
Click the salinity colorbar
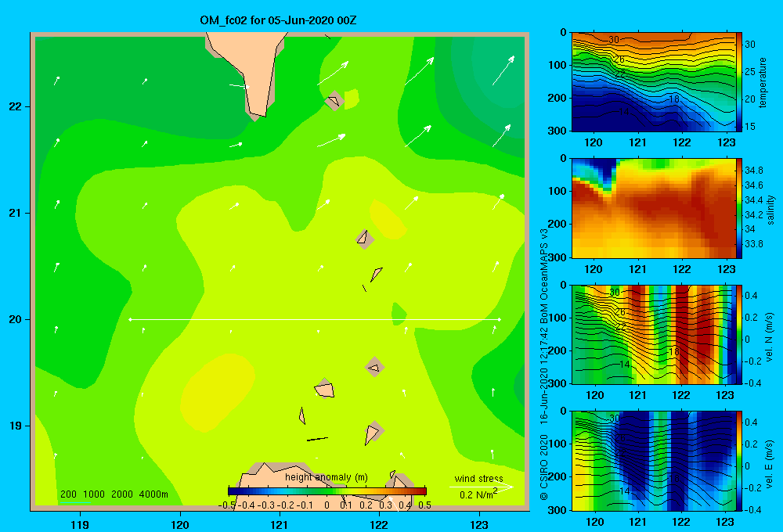click(x=739, y=208)
